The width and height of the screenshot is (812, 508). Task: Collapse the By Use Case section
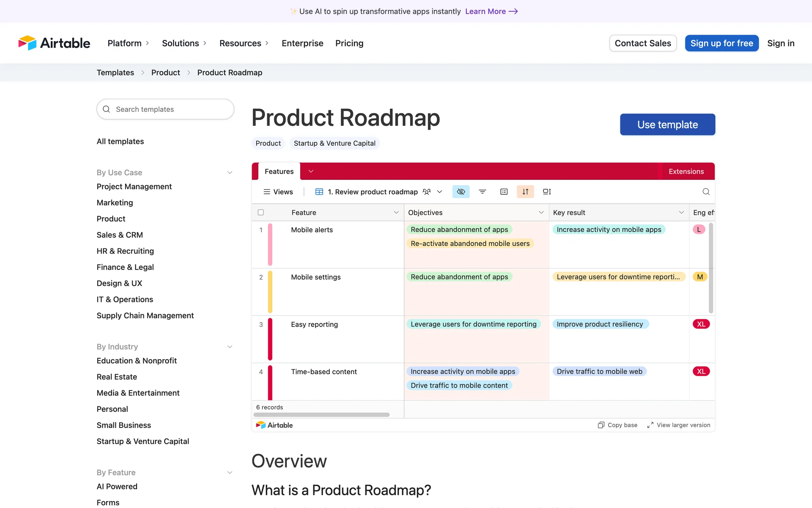(x=230, y=173)
